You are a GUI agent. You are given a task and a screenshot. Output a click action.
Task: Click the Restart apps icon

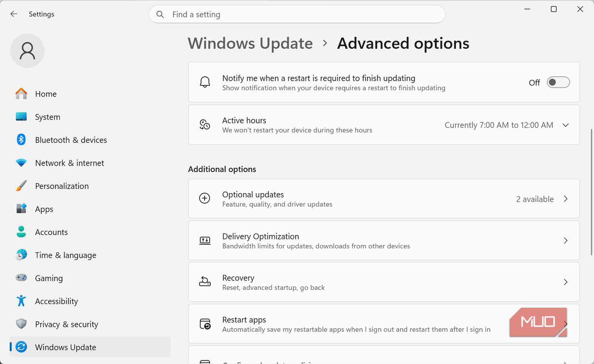[205, 324]
